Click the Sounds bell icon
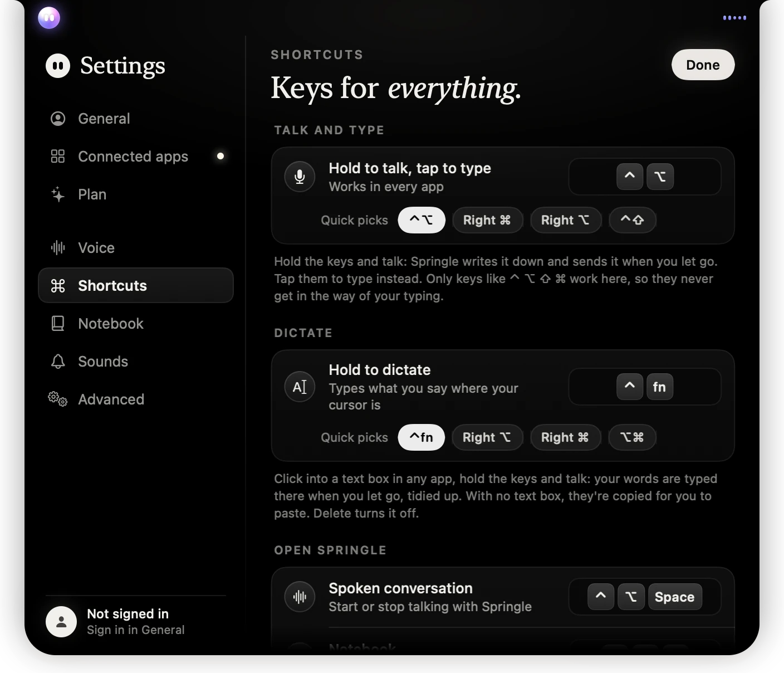This screenshot has height=673, width=784. point(58,362)
